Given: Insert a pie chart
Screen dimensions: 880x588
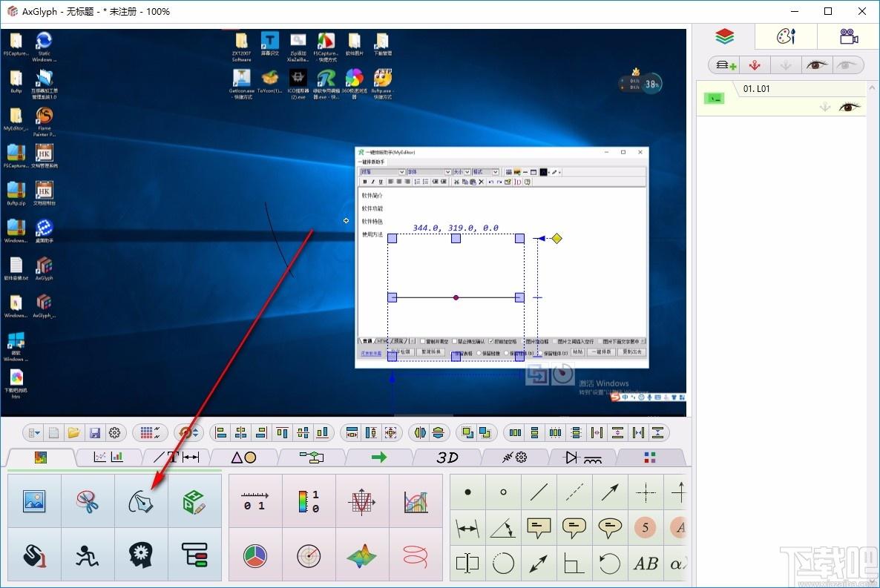Looking at the screenshot, I should point(255,555).
